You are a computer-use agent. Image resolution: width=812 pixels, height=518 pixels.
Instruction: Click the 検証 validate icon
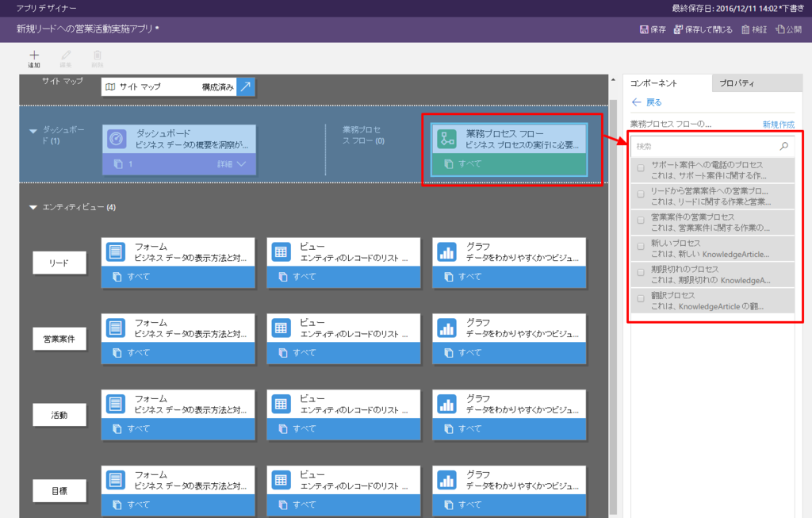pyautogui.click(x=745, y=29)
